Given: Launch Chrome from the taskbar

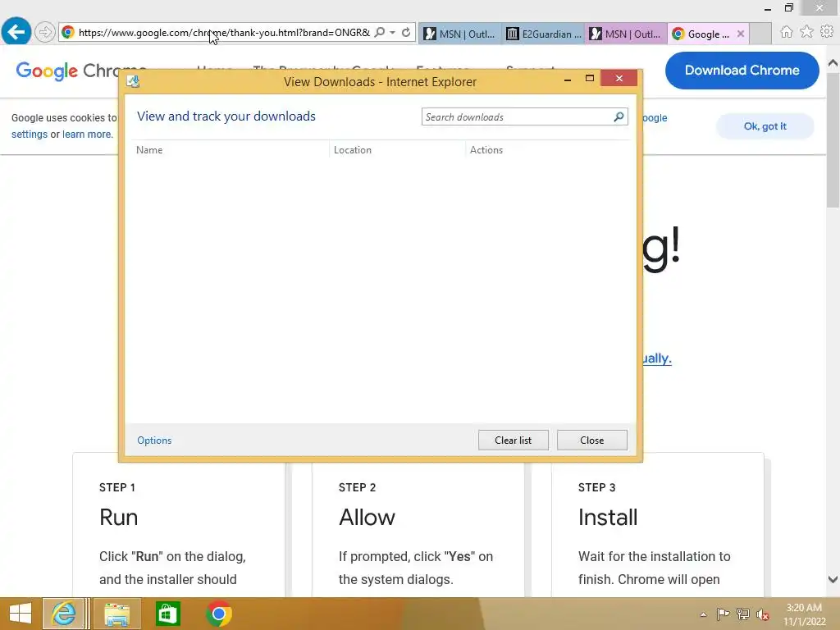Looking at the screenshot, I should point(218,614).
